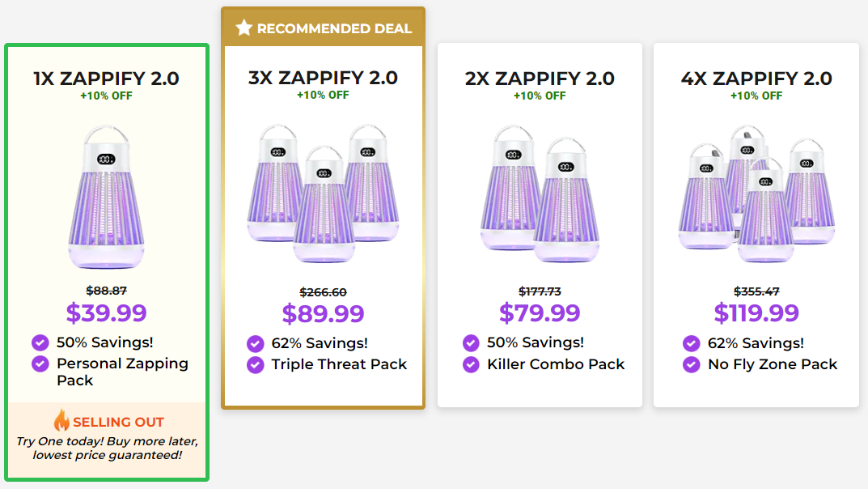Click the checkmark beside Triple Threat Pack
Image resolution: width=868 pixels, height=489 pixels.
pyautogui.click(x=256, y=364)
